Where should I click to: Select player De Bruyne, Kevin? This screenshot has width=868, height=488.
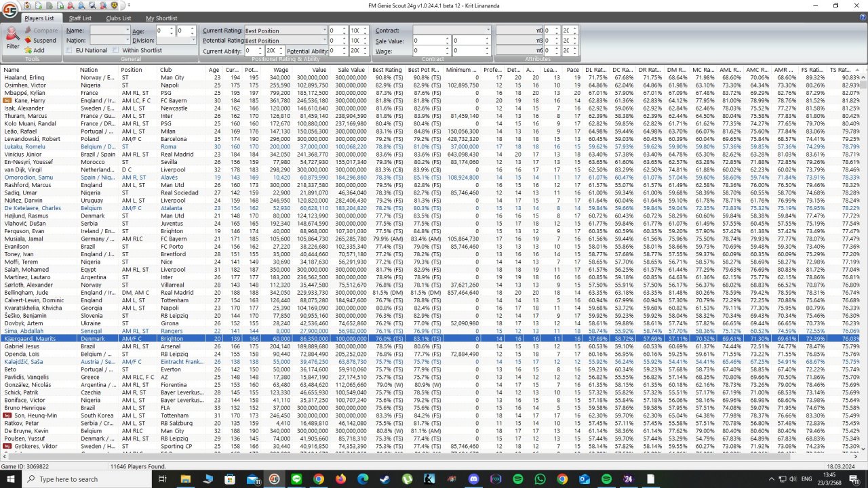[x=431, y=431]
